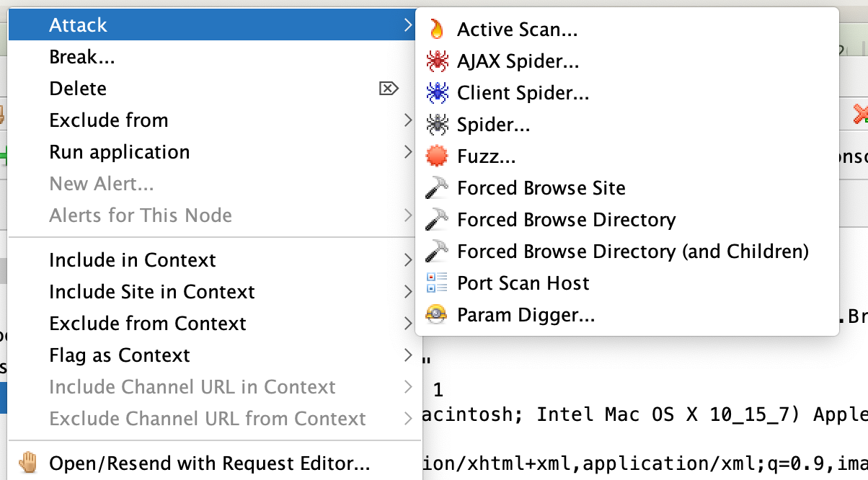The width and height of the screenshot is (868, 480).
Task: Select Forced Browse Directory (and Children)
Action: coord(633,252)
